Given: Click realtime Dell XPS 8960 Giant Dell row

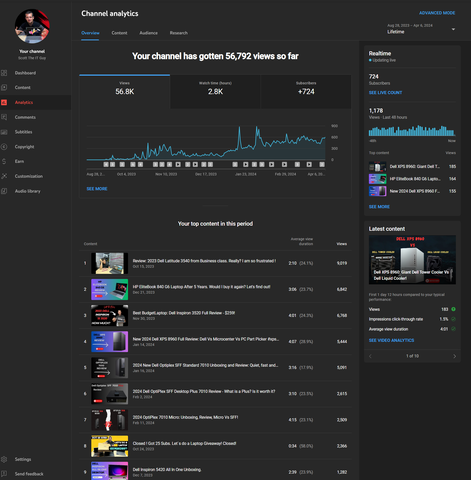Looking at the screenshot, I should click(x=412, y=166).
